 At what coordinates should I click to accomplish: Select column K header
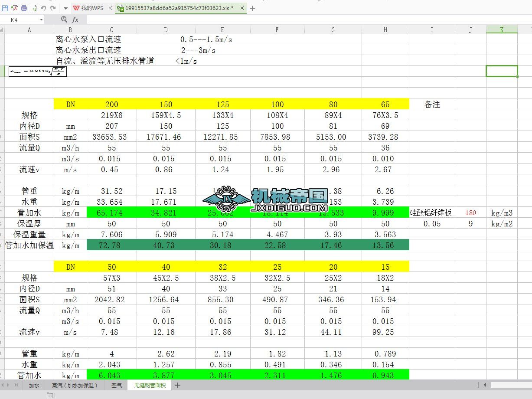(x=502, y=29)
